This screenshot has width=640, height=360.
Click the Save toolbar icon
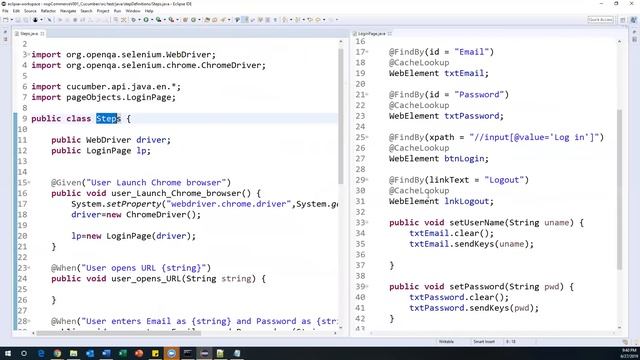[18, 20]
